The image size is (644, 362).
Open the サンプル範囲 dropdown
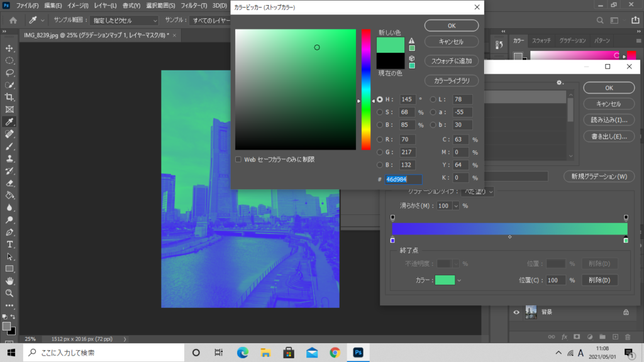click(124, 21)
